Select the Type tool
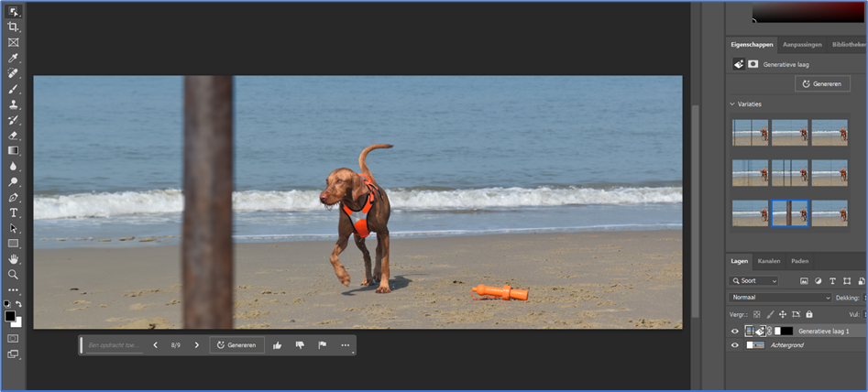868x392 pixels. click(x=13, y=212)
